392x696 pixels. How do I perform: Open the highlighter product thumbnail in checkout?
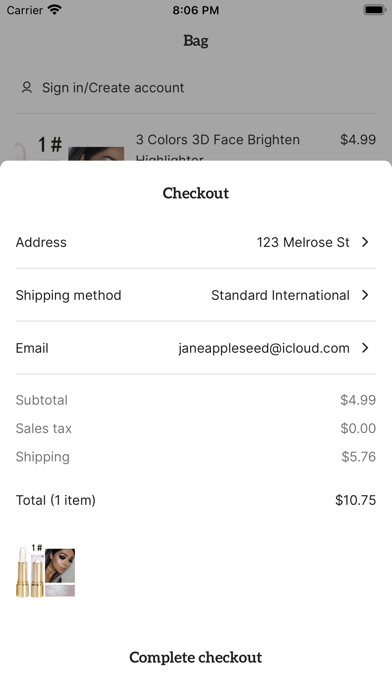[x=45, y=571]
